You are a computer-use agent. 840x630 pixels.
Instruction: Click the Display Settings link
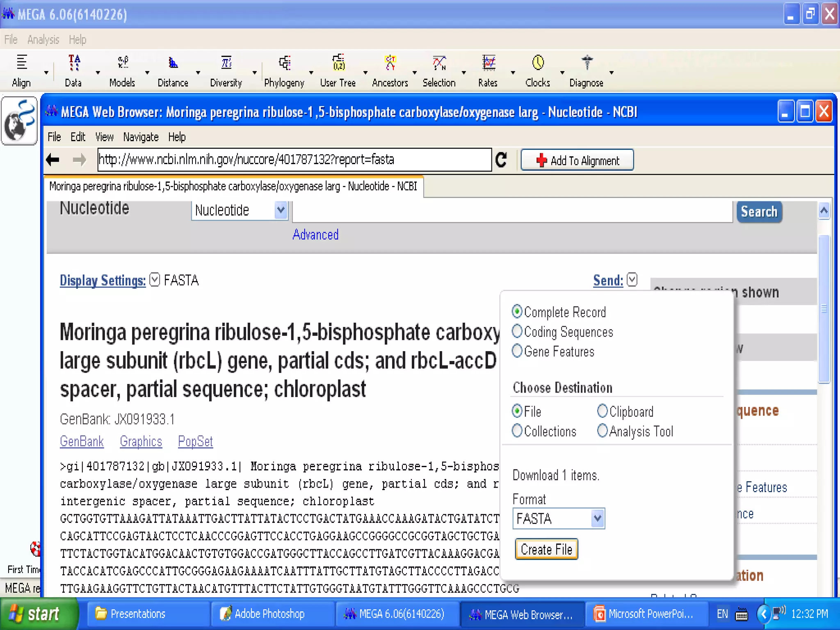103,280
